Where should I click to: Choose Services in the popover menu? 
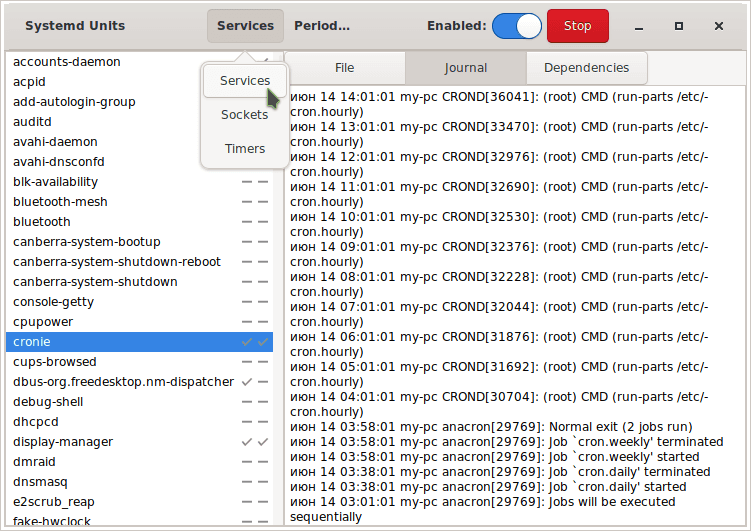[245, 80]
